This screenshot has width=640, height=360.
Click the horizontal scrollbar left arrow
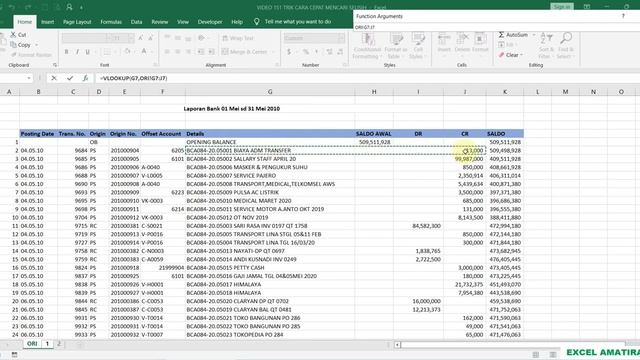[x=397, y=344]
